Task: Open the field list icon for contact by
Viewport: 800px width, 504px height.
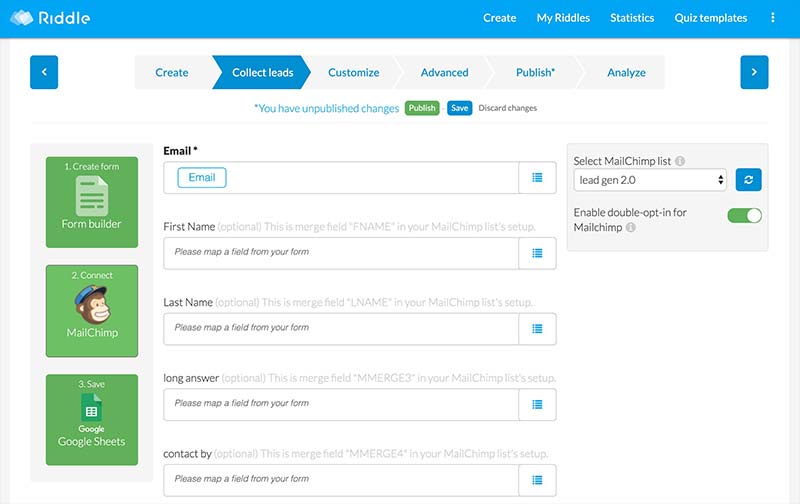Action: pos(537,480)
